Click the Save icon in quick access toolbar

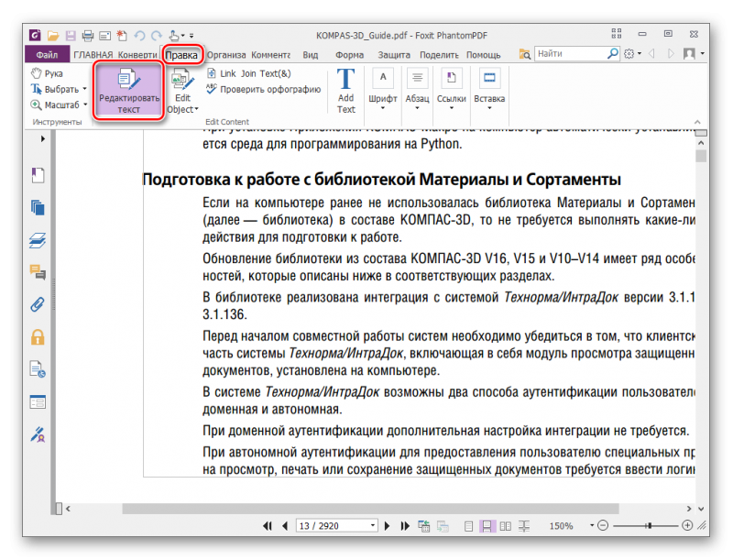click(x=71, y=36)
